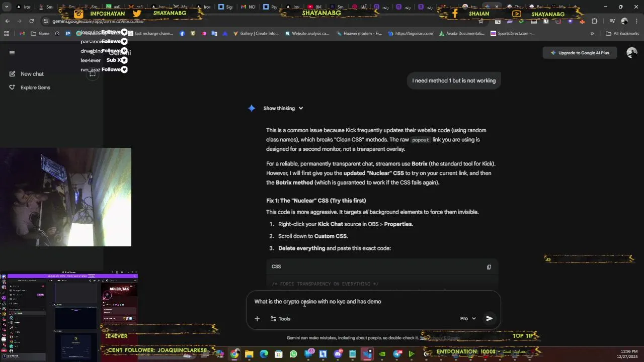Open the Tools menu in prompt box
Image resolution: width=644 pixels, height=362 pixels.
coord(280,319)
